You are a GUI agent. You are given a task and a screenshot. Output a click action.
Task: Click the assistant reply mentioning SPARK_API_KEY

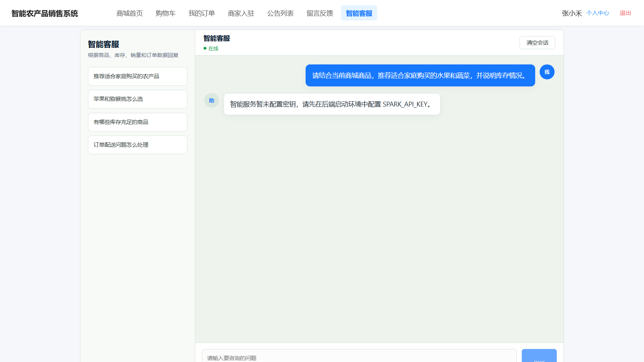point(332,104)
